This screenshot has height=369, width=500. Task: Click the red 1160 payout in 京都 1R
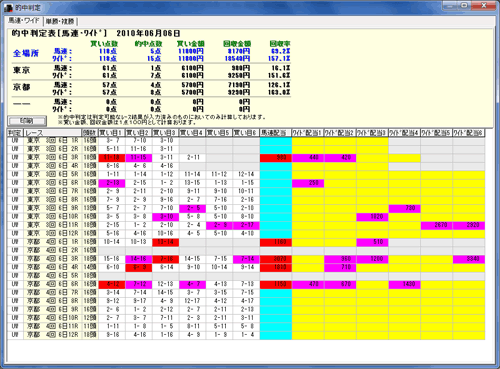pyautogui.click(x=276, y=242)
